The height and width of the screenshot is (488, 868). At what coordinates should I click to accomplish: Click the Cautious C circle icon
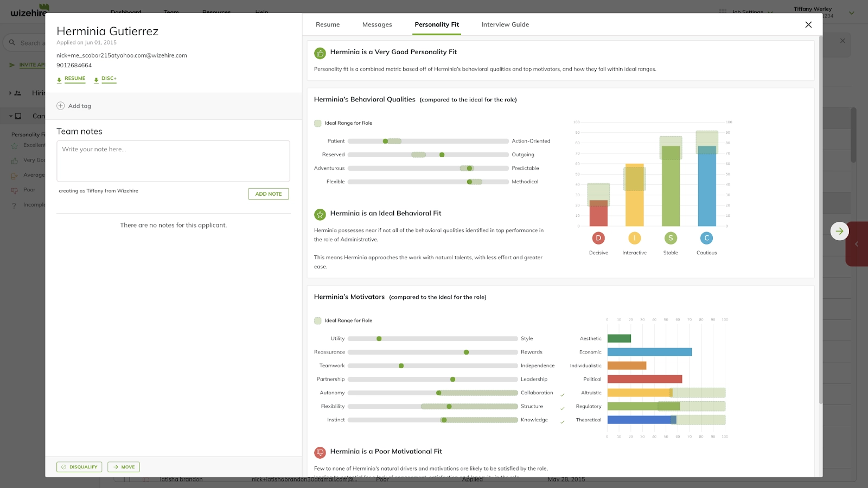706,238
